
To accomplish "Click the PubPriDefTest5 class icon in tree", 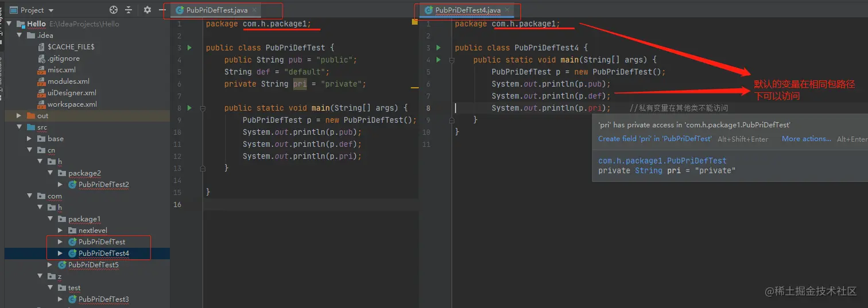I will coord(62,265).
